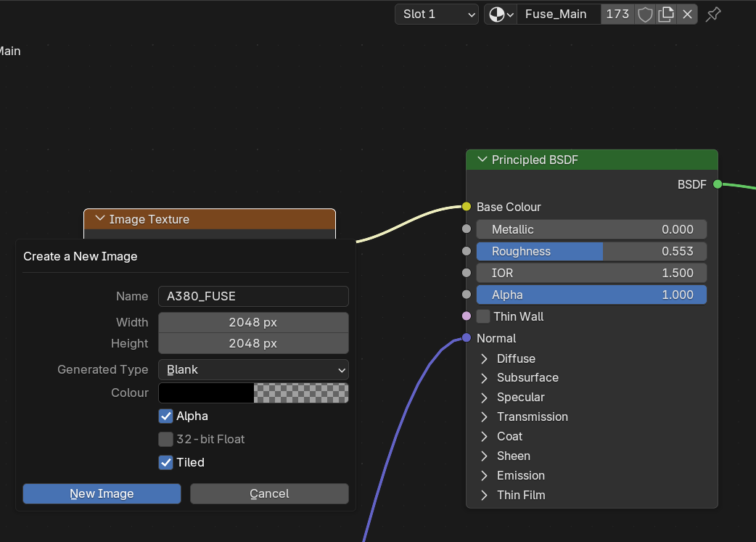
Task: Toggle the pin icon in header
Action: [x=714, y=15]
